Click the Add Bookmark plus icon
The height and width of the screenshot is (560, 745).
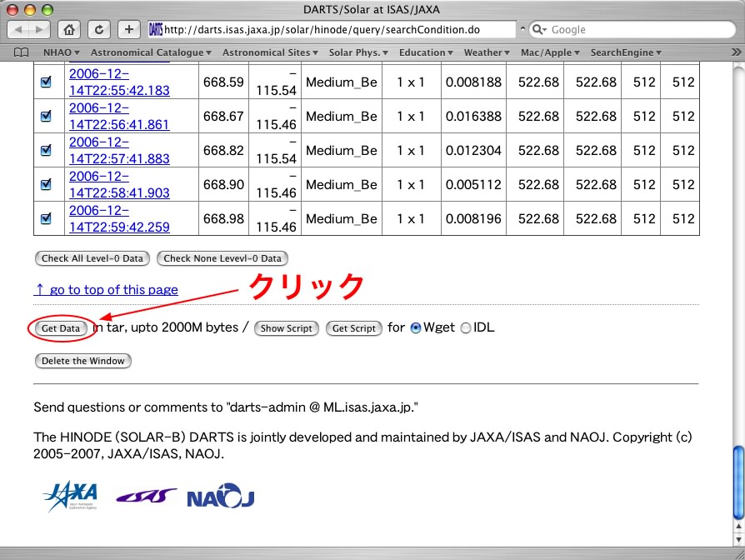[128, 30]
